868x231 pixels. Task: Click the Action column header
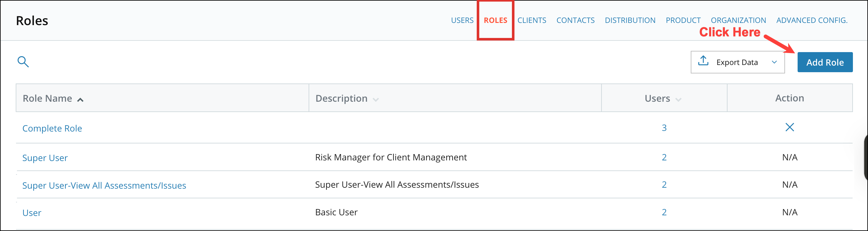click(x=789, y=98)
